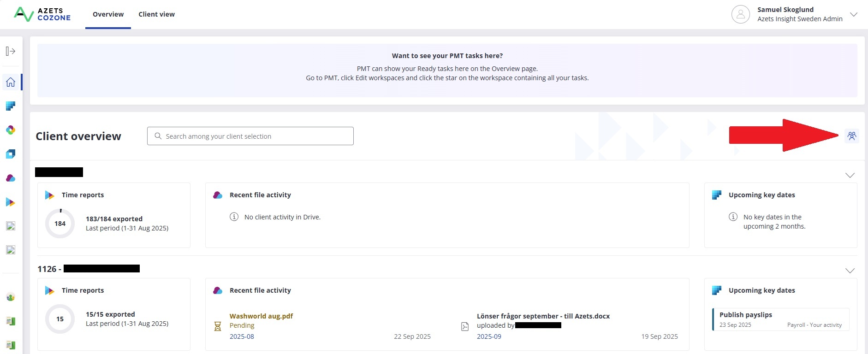Click the document icon beside Lönser frågor file
868x354 pixels.
click(465, 326)
